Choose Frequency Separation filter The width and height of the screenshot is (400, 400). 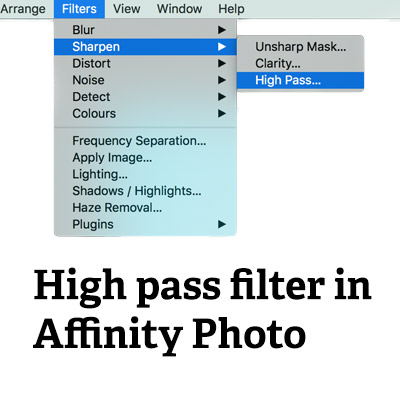coord(145,141)
